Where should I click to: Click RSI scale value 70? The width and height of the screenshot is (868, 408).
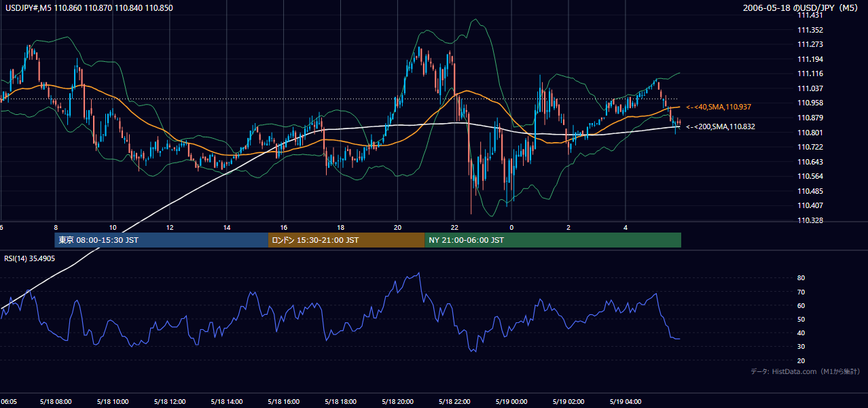[801, 292]
